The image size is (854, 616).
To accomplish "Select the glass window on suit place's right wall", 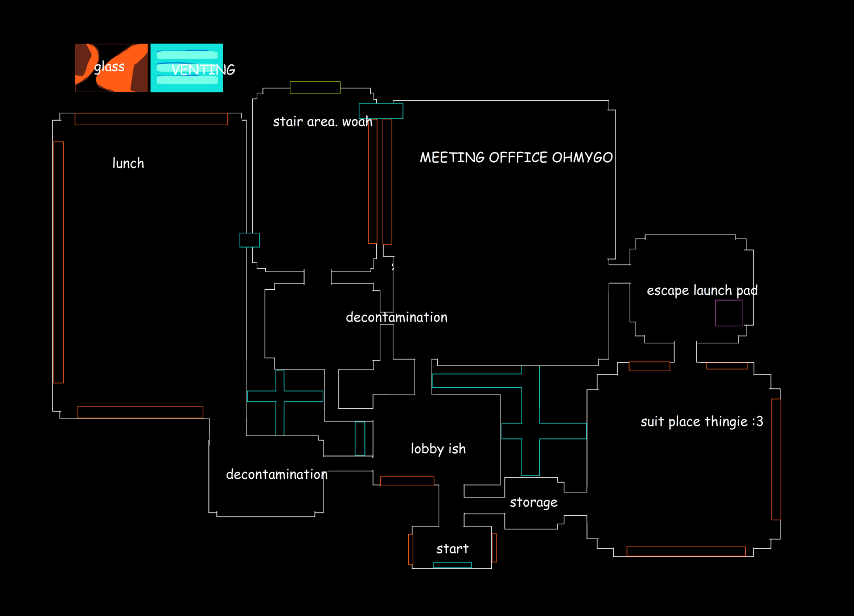I will tap(775, 459).
